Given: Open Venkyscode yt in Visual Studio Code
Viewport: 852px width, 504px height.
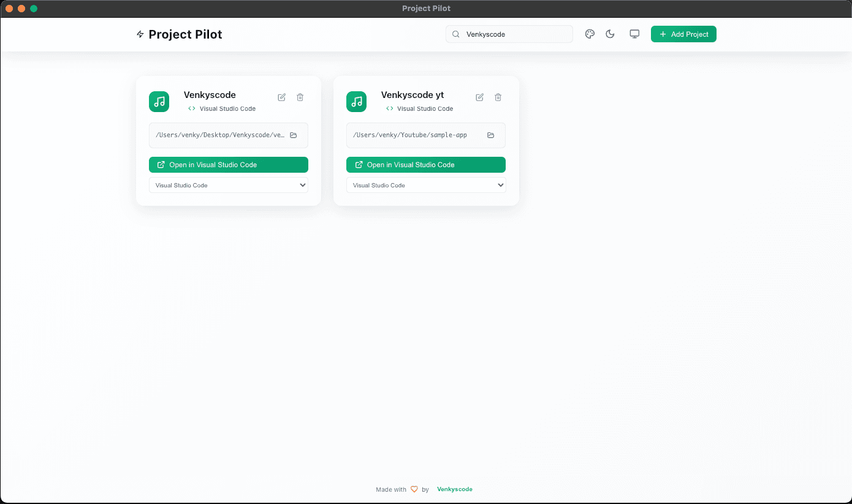Looking at the screenshot, I should (x=425, y=165).
